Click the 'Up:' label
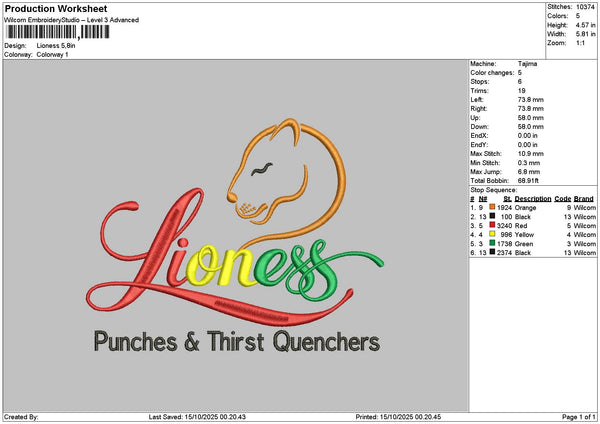 pyautogui.click(x=475, y=118)
